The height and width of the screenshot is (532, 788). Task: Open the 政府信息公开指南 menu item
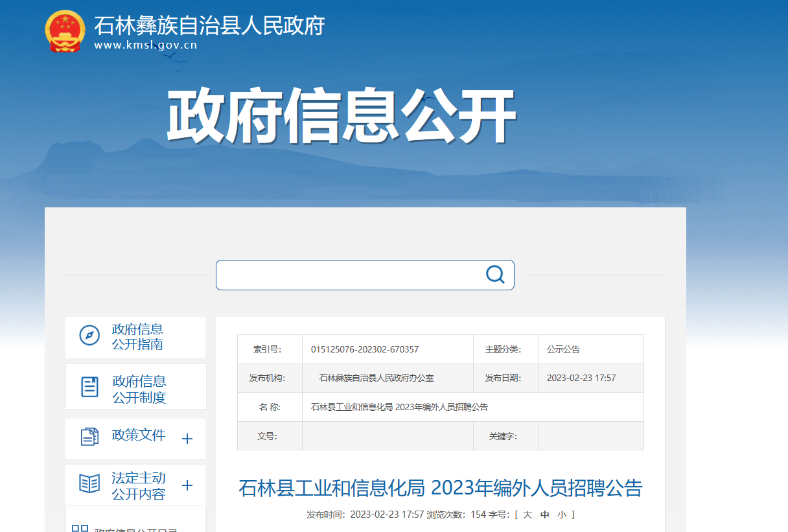pyautogui.click(x=137, y=336)
